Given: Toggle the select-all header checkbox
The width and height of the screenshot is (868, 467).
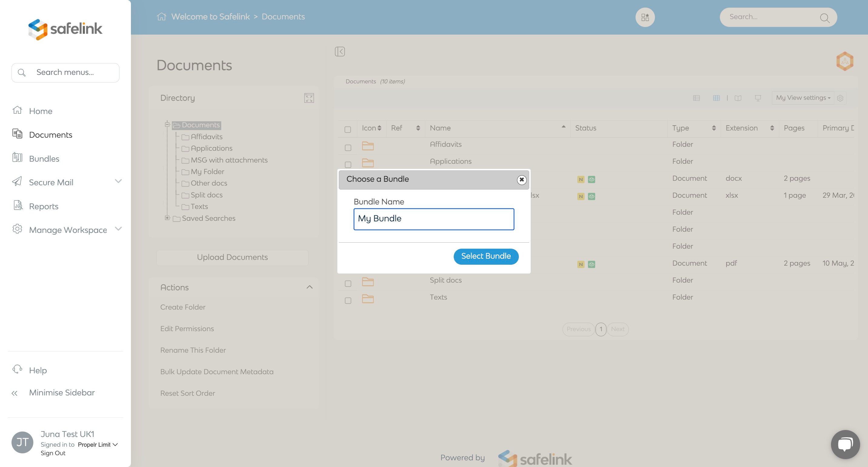Looking at the screenshot, I should click(x=348, y=129).
